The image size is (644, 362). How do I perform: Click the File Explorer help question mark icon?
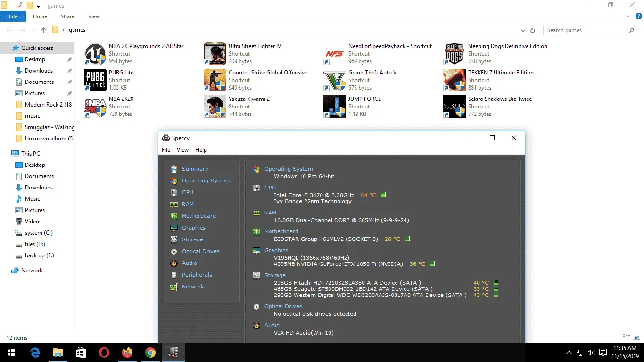pos(639,16)
